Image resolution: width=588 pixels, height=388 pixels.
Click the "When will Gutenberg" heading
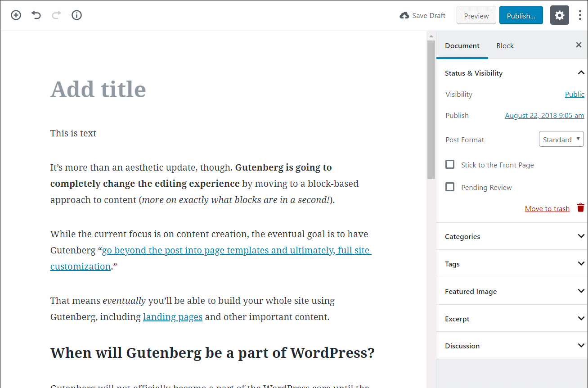point(212,353)
